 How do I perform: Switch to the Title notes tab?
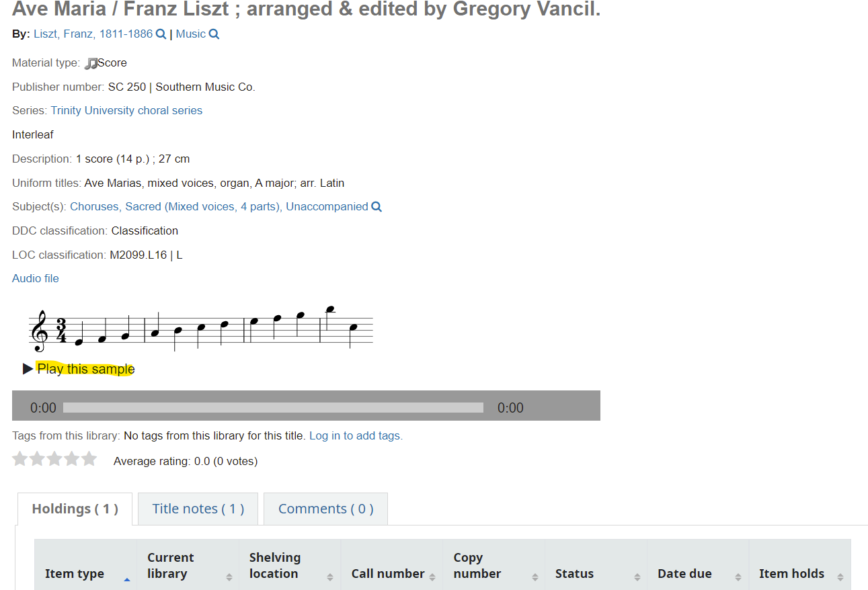[x=198, y=509]
